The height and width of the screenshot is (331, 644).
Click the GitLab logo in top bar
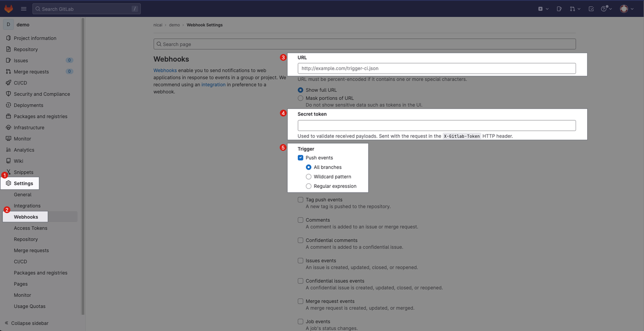click(8, 8)
